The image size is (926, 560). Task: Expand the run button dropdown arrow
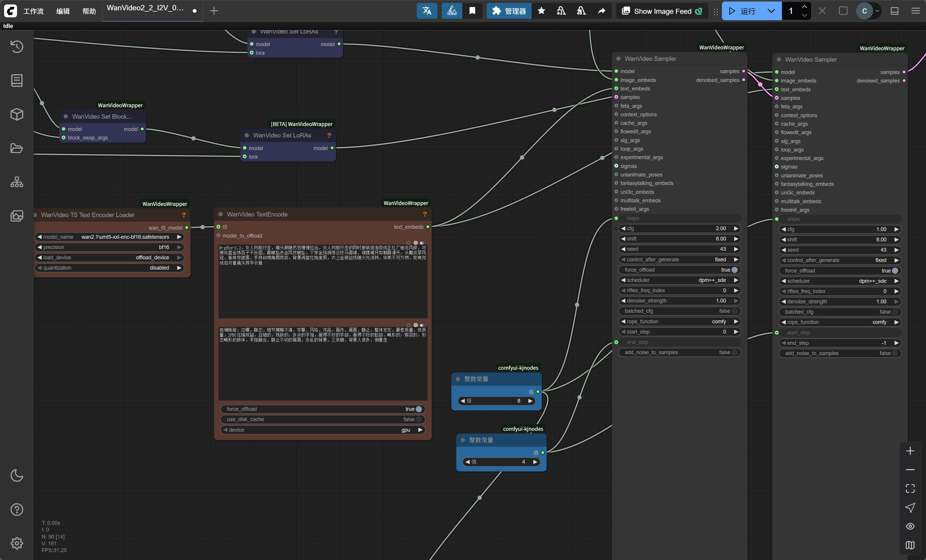[771, 11]
